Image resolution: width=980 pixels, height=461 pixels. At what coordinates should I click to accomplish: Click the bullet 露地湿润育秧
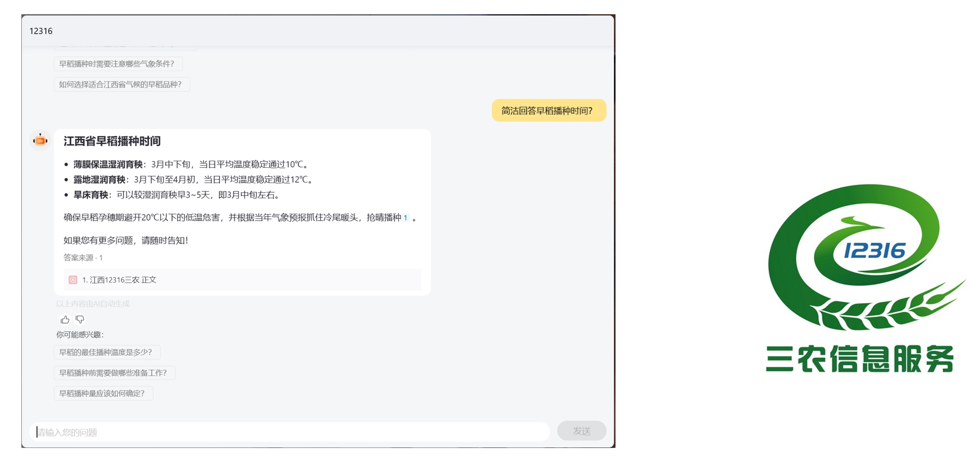tap(99, 180)
